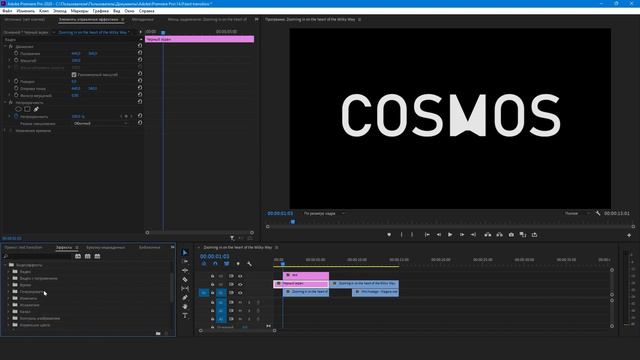This screenshot has width=640, height=360.
Task: Click the Extract button in Program monitor
Action: [499, 235]
